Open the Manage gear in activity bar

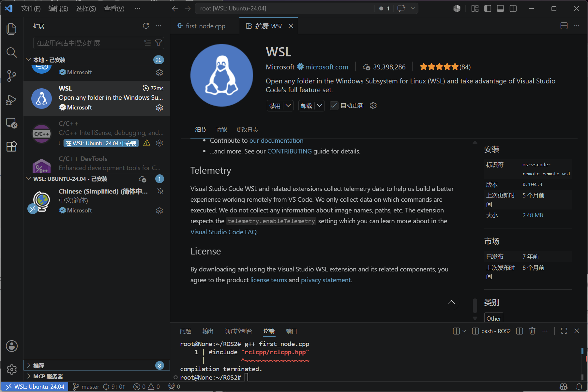(12, 369)
